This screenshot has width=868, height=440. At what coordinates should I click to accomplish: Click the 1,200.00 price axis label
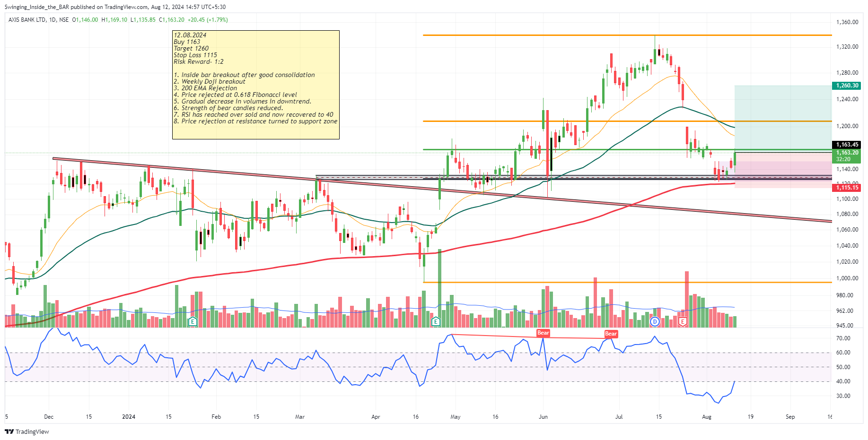tap(847, 126)
